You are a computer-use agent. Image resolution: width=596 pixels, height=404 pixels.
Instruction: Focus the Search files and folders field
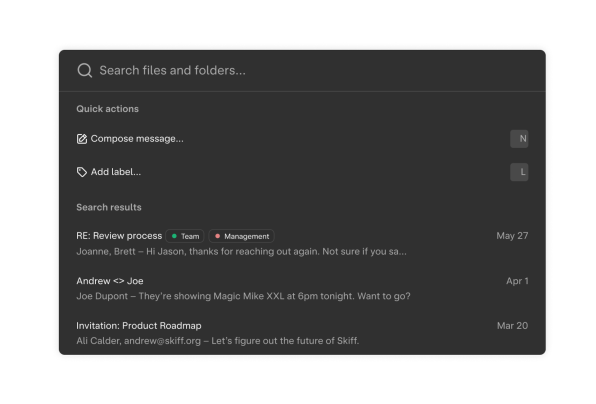click(302, 70)
